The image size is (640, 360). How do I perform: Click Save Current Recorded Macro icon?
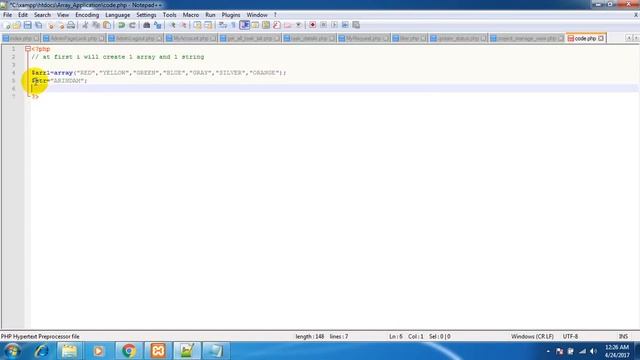pos(356,25)
